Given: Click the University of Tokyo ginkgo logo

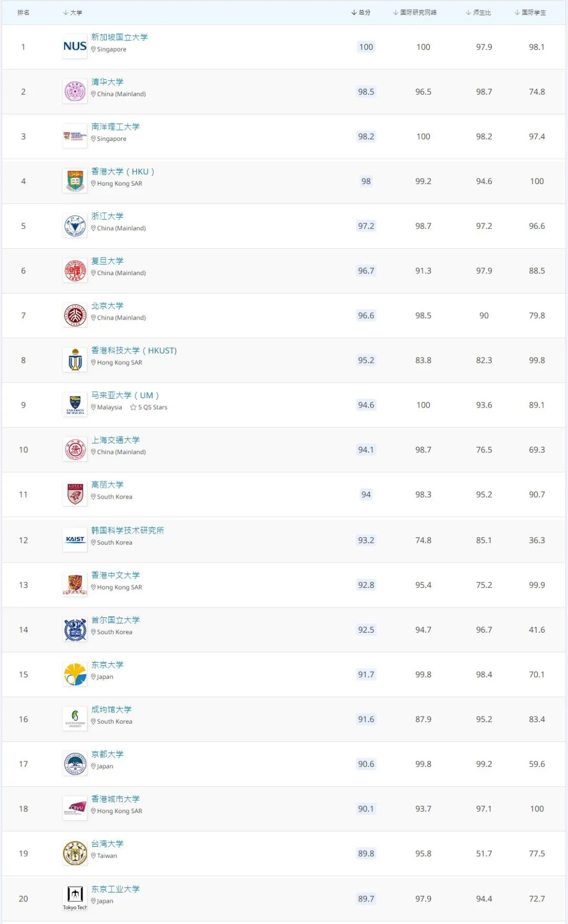Looking at the screenshot, I should pyautogui.click(x=75, y=674).
